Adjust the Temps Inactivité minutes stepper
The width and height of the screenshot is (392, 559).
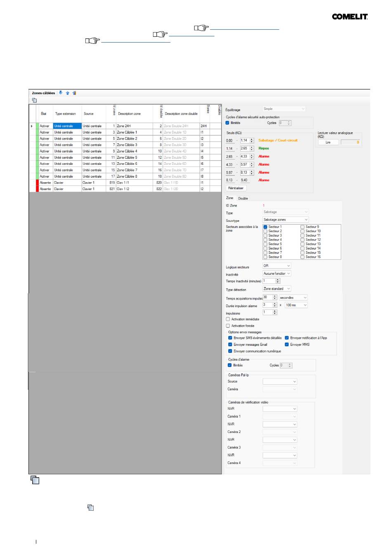point(278,281)
